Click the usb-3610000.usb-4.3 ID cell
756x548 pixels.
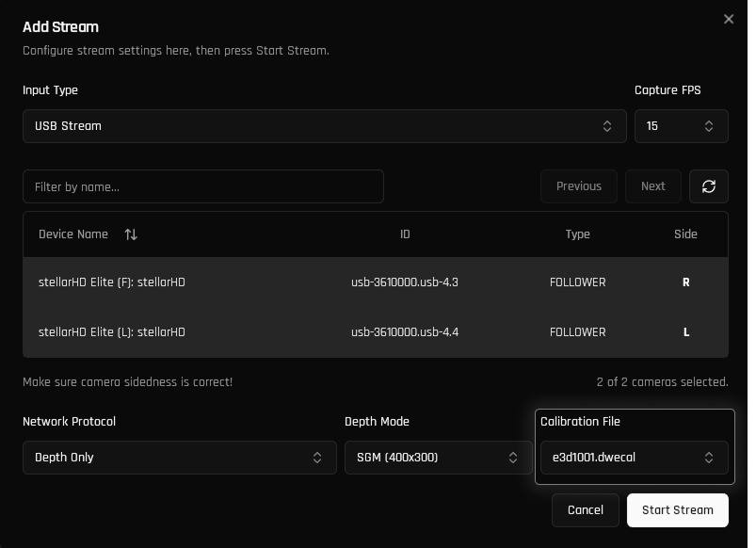[x=405, y=282]
